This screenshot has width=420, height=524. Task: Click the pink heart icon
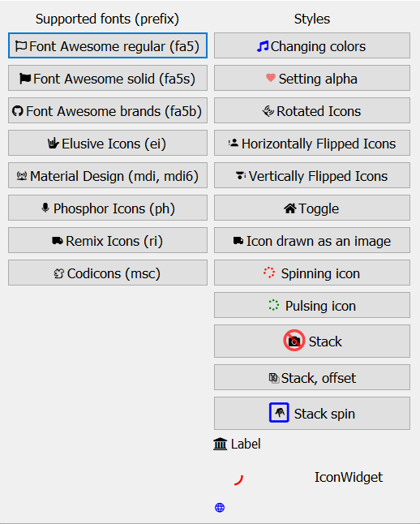271,78
